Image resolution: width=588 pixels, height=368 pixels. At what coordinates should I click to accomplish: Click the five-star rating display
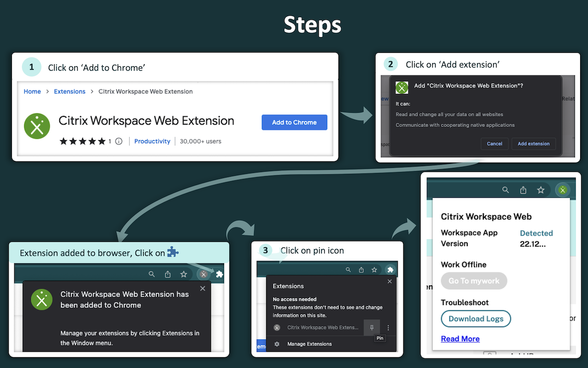tap(83, 141)
